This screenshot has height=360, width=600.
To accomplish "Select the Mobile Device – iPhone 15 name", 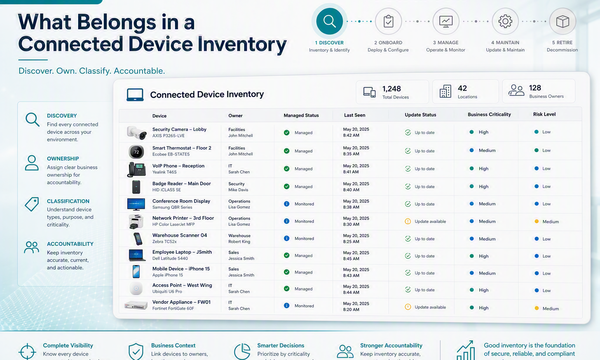I will (181, 269).
